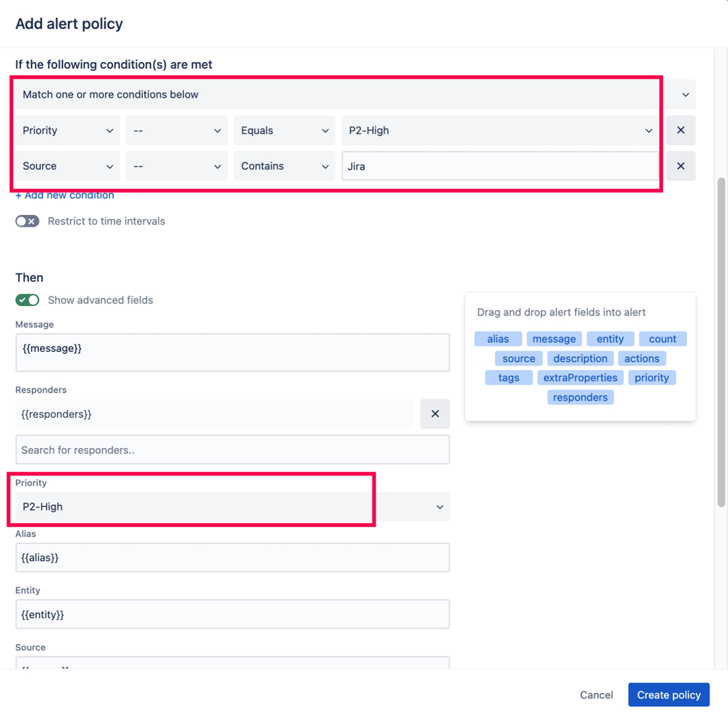
Task: Click the Search for responders field
Action: (232, 450)
